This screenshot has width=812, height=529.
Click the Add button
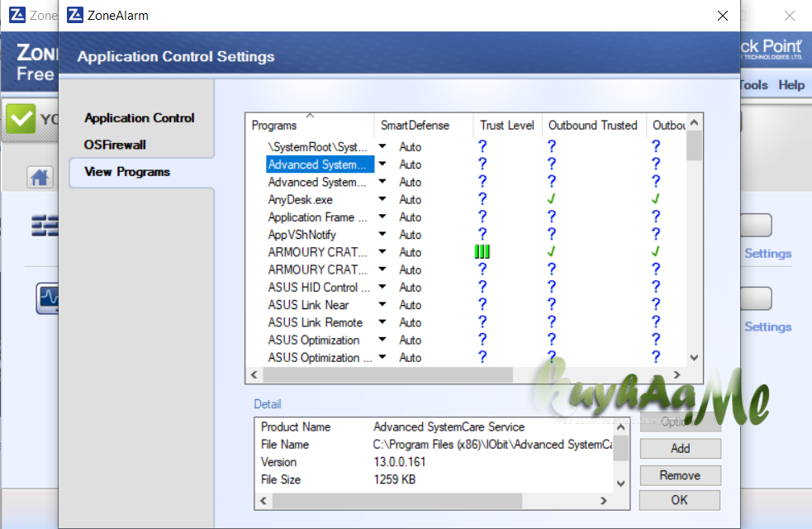(x=680, y=448)
